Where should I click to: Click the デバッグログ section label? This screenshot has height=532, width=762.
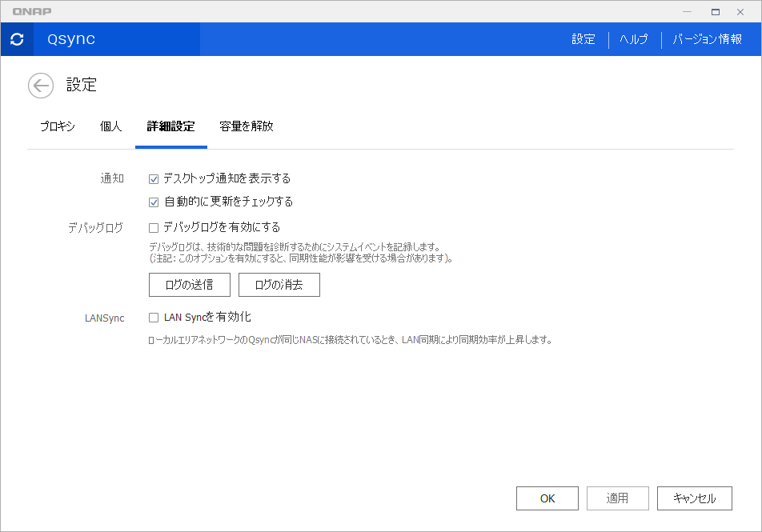coord(96,228)
